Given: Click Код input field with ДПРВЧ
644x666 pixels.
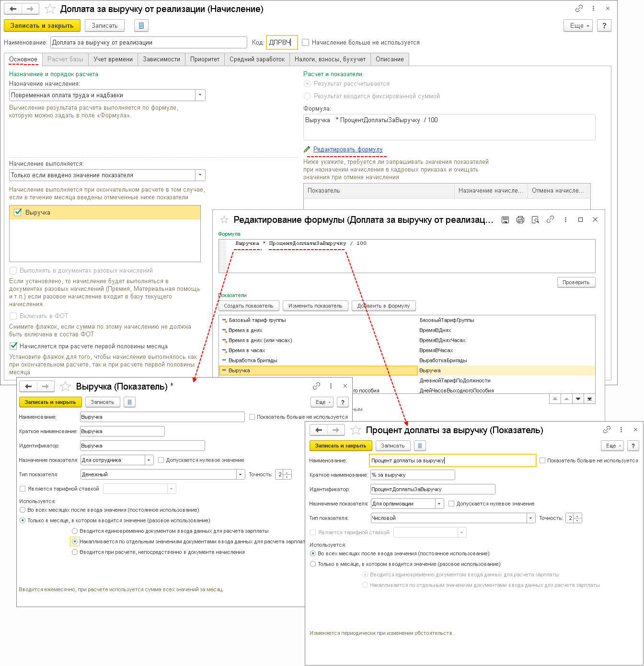Looking at the screenshot, I should point(282,42).
